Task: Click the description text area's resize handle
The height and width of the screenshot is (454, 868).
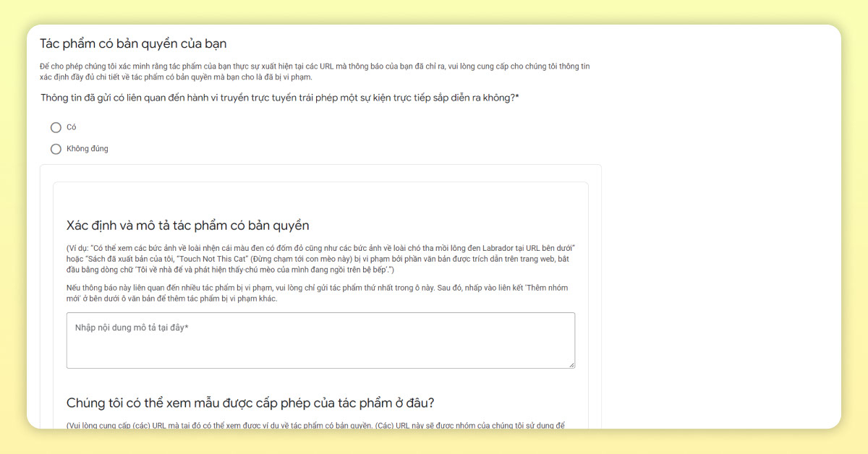Action: point(571,364)
